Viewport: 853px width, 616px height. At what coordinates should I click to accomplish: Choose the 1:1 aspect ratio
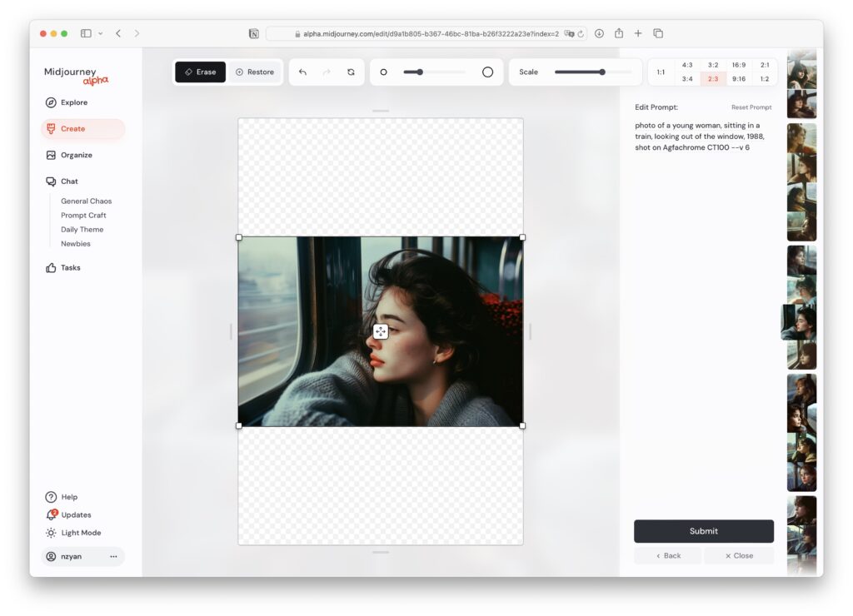click(661, 72)
